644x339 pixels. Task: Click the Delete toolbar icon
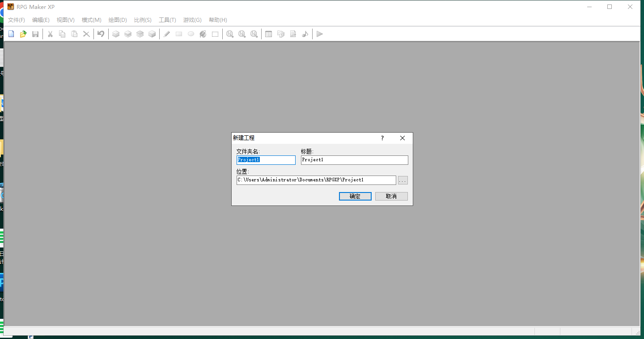[86, 33]
